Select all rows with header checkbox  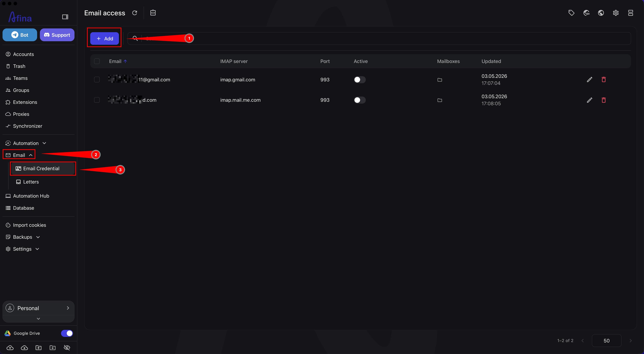pos(97,61)
